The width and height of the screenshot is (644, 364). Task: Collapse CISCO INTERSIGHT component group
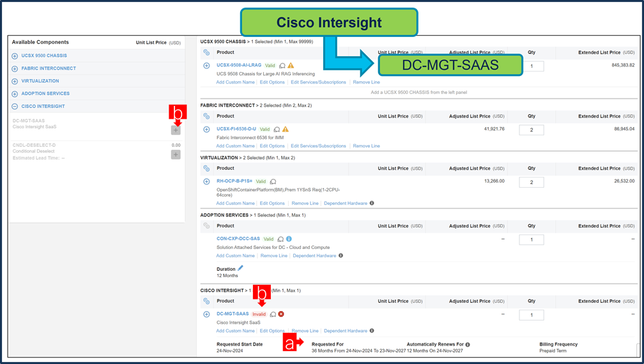click(x=15, y=106)
